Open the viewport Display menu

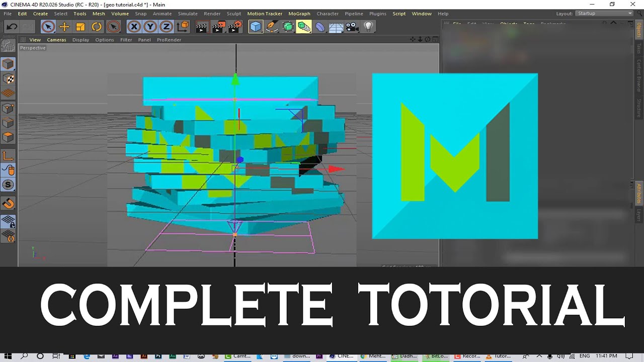pos(80,40)
